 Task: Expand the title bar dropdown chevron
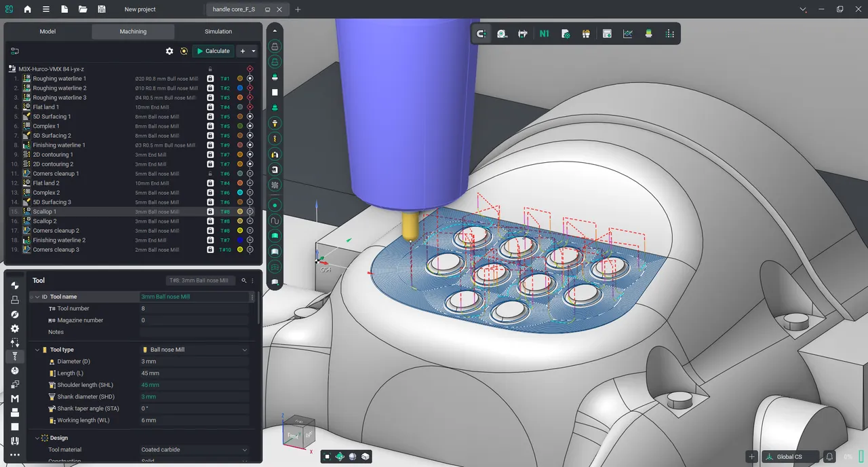804,10
